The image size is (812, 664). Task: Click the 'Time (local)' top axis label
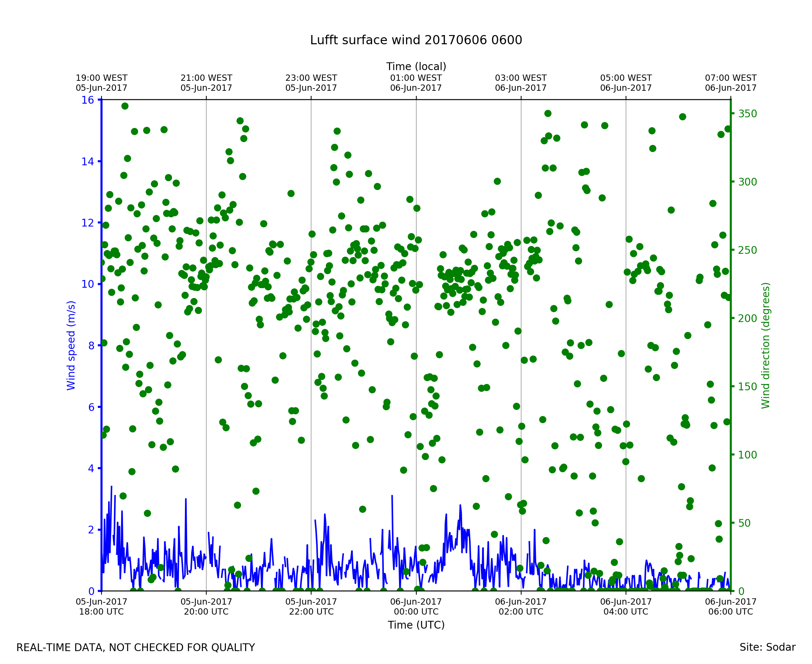pyautogui.click(x=416, y=66)
